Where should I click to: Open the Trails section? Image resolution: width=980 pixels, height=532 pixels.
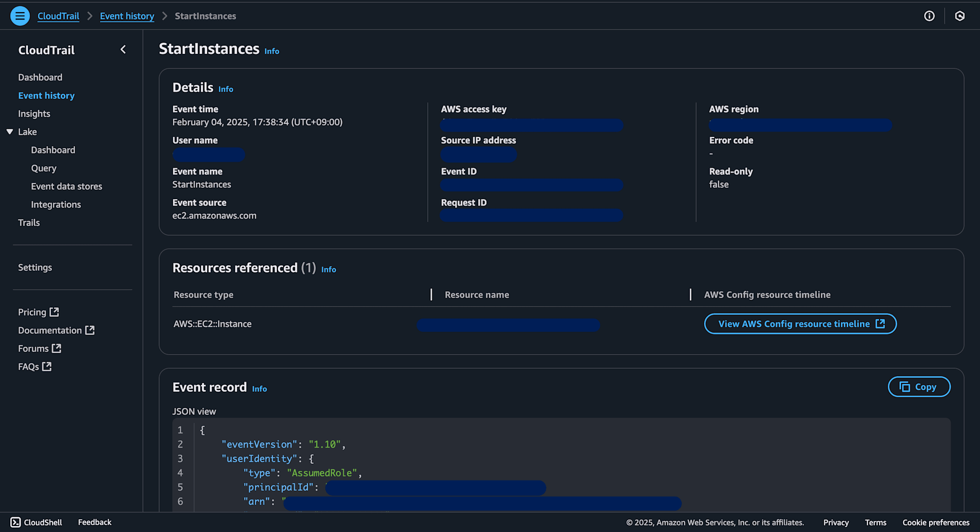pyautogui.click(x=29, y=222)
